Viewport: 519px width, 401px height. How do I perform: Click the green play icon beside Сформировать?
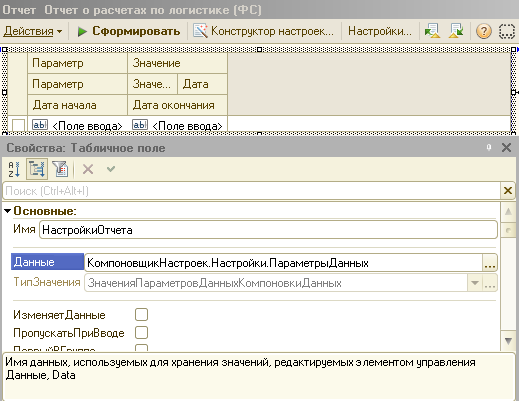[x=82, y=32]
